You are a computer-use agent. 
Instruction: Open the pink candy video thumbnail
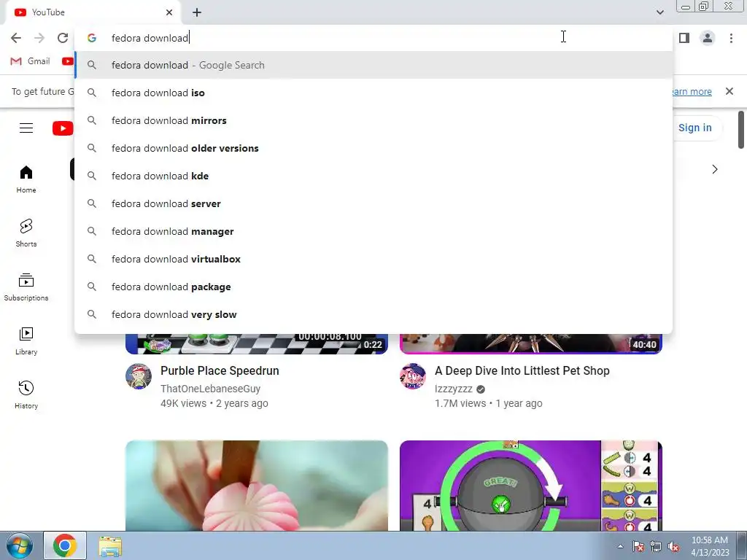pos(257,485)
